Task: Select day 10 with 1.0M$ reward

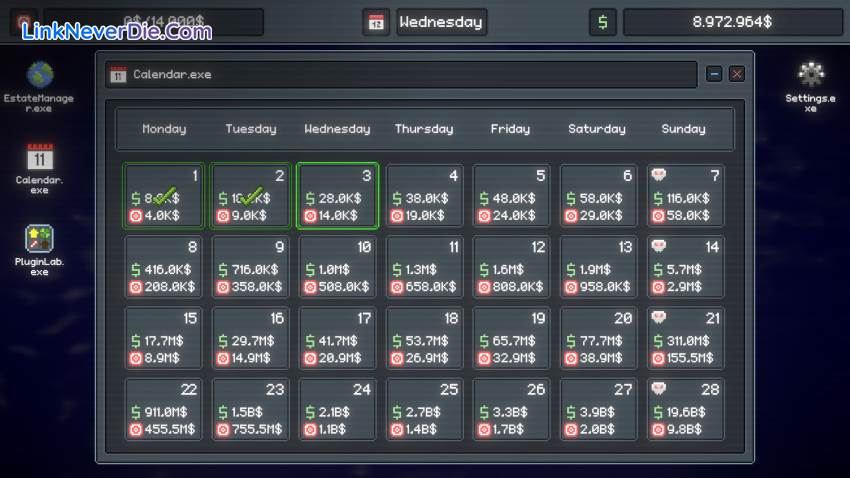Action: pyautogui.click(x=338, y=267)
